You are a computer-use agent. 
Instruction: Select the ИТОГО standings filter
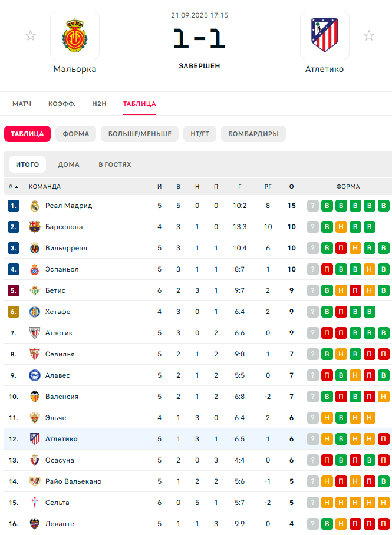pyautogui.click(x=27, y=164)
